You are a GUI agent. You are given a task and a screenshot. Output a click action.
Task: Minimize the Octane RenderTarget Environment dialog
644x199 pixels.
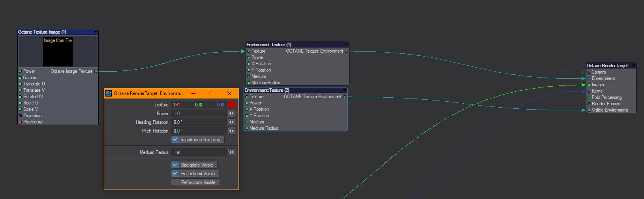pyautogui.click(x=193, y=93)
